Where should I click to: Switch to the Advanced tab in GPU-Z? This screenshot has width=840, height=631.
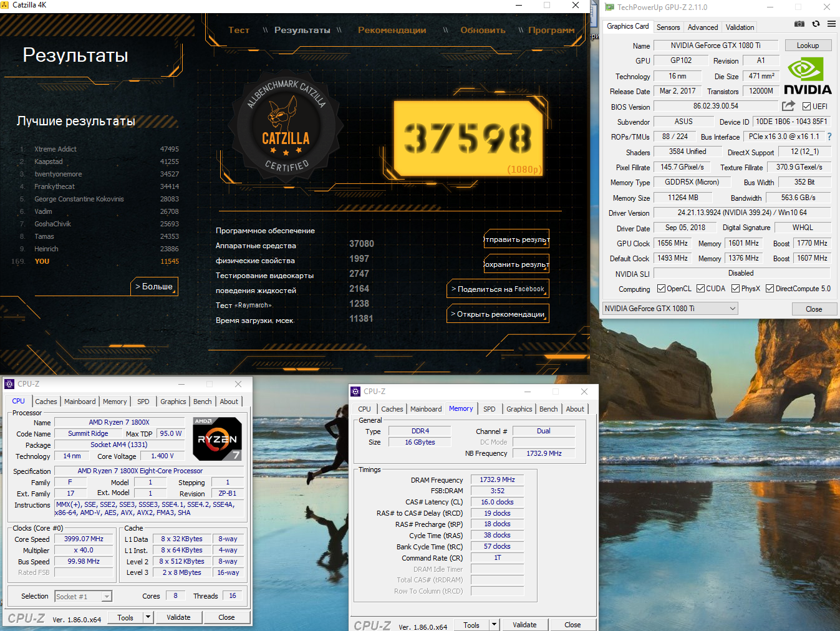tap(703, 27)
